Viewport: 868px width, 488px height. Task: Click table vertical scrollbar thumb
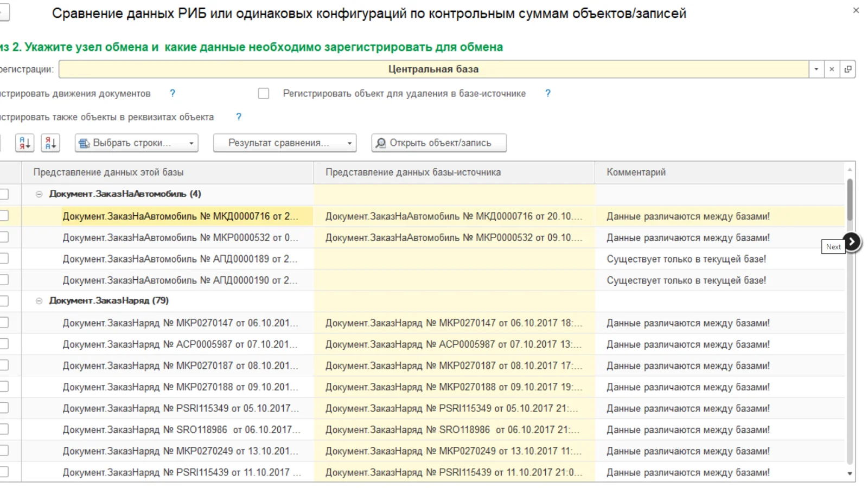pyautogui.click(x=850, y=200)
